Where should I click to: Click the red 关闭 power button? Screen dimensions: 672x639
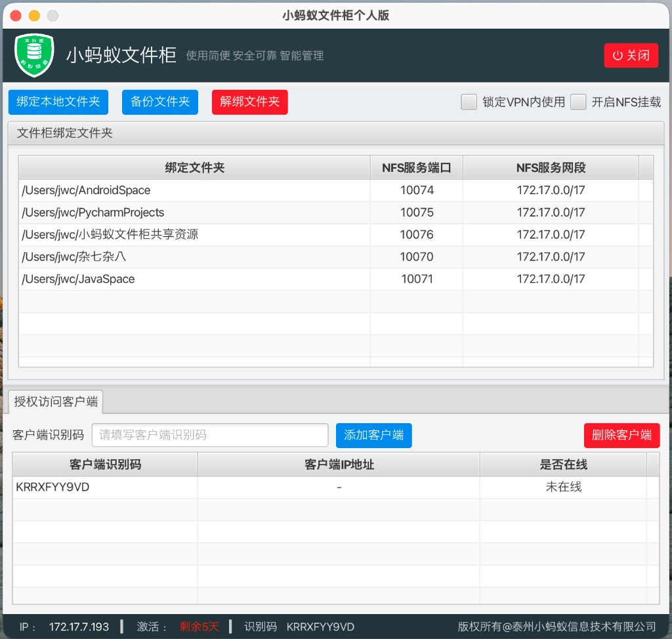(x=631, y=55)
